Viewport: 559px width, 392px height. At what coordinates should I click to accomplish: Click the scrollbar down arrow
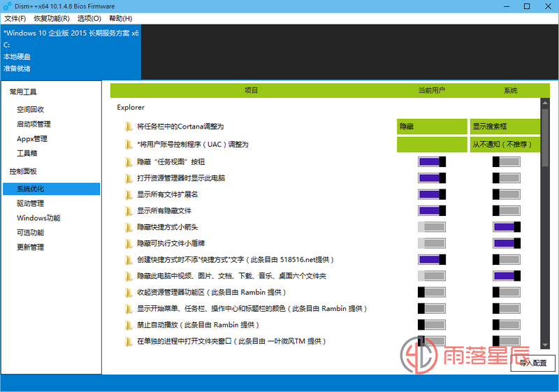pos(545,344)
